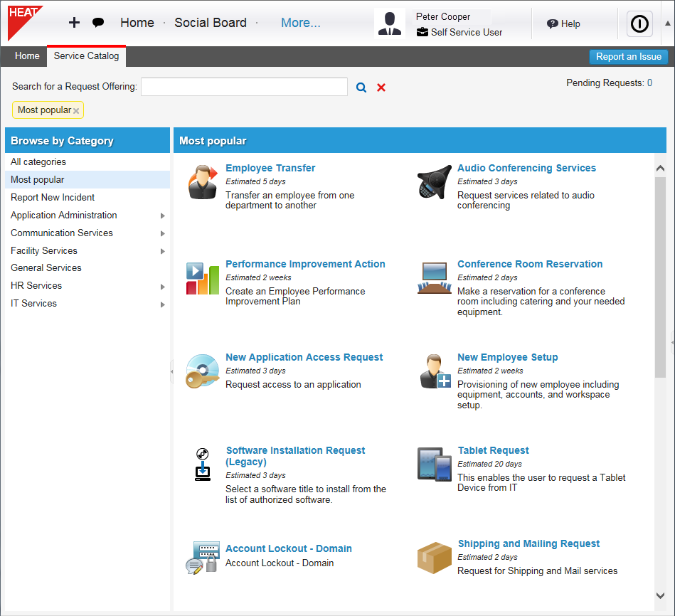Expand the Communication Services category arrow
Viewport: 675px width, 616px height.
pyautogui.click(x=163, y=233)
